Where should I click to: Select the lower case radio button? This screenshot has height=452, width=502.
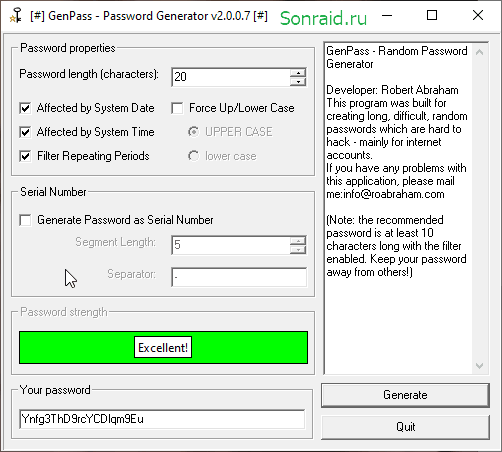(193, 156)
